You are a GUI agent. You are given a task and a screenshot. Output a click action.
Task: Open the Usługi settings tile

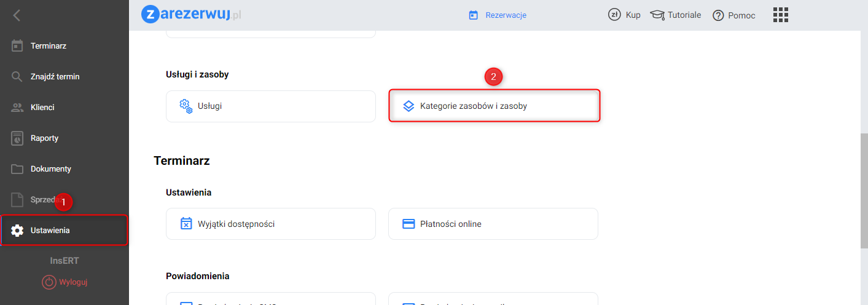pos(270,106)
